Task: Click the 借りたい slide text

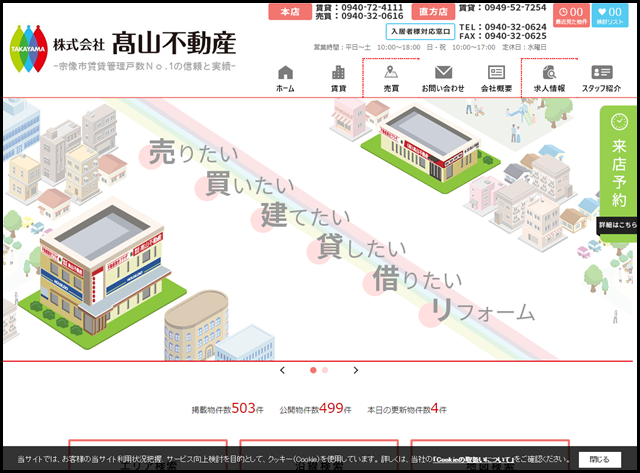Action: pyautogui.click(x=418, y=278)
